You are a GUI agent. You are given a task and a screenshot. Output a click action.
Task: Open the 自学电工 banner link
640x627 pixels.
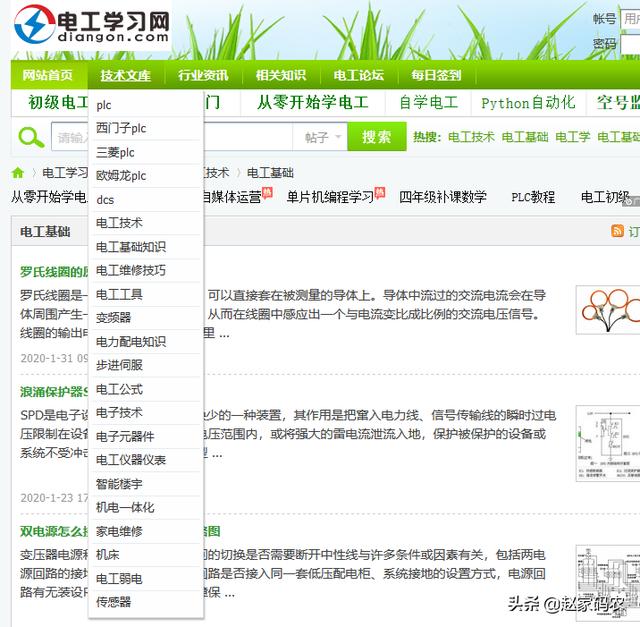click(429, 102)
